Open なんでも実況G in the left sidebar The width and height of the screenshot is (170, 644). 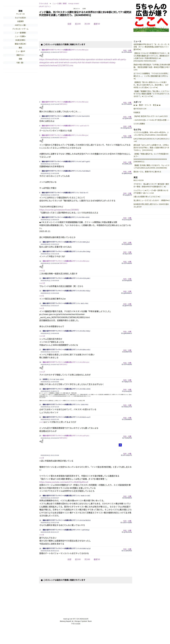pyautogui.click(x=21, y=18)
